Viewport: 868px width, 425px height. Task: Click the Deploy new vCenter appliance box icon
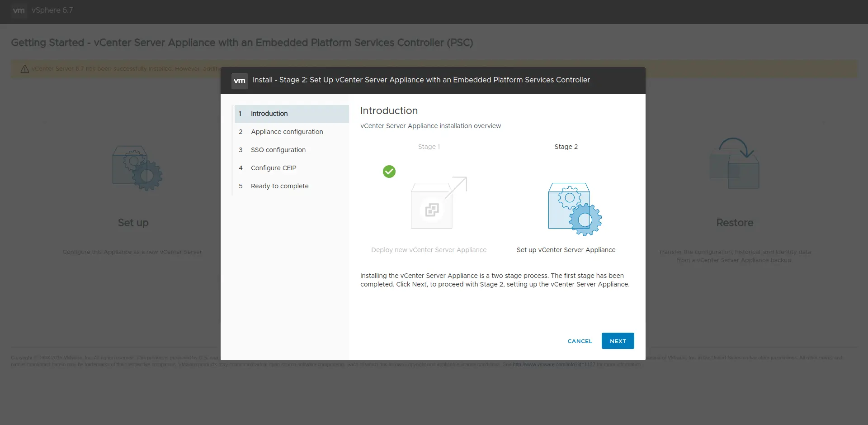[439, 202]
